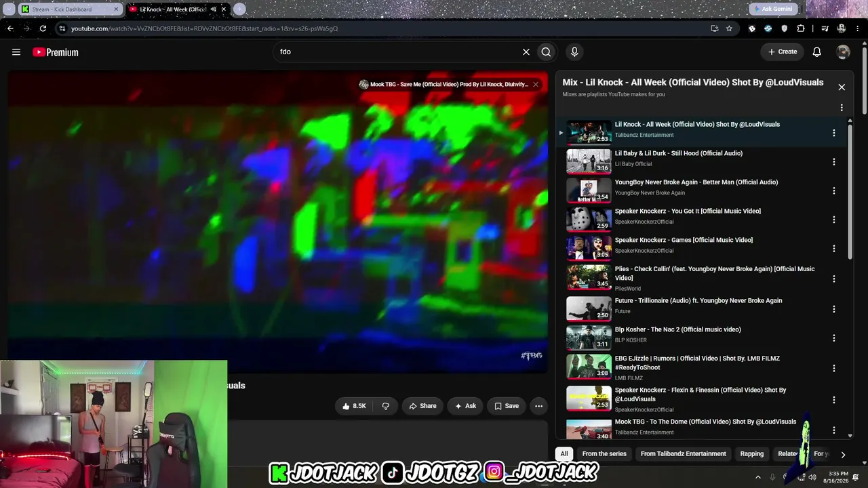868x488 pixels.
Task: Open Speaker Knockerz - You Got It thumbnail
Action: [589, 219]
